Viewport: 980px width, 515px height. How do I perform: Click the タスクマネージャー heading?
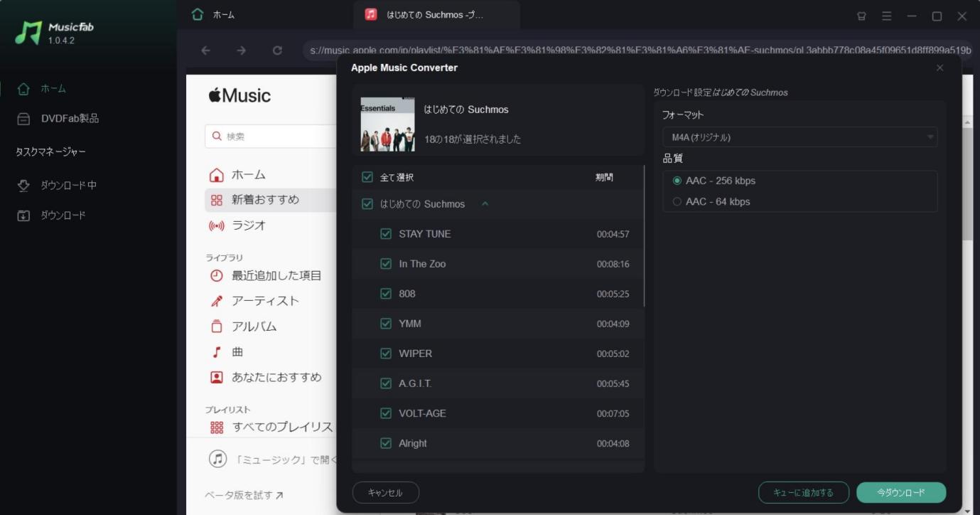pos(50,152)
